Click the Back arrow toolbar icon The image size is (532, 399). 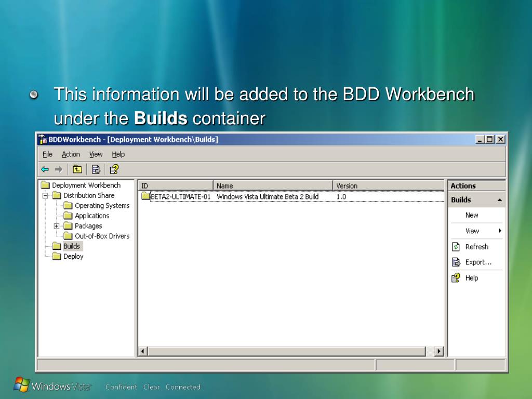(x=45, y=169)
